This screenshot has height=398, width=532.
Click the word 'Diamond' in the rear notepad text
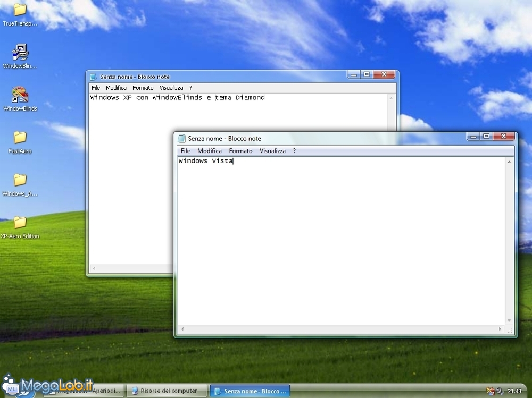pos(250,98)
